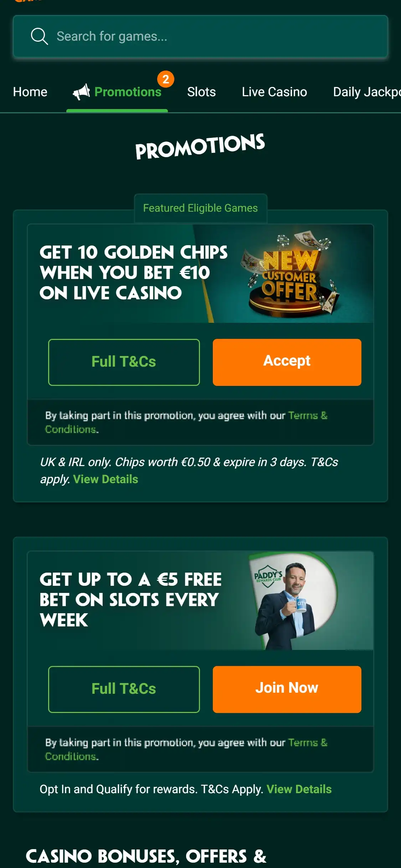Switch to the Slots tab
Screen dimensions: 401x868
[x=201, y=92]
